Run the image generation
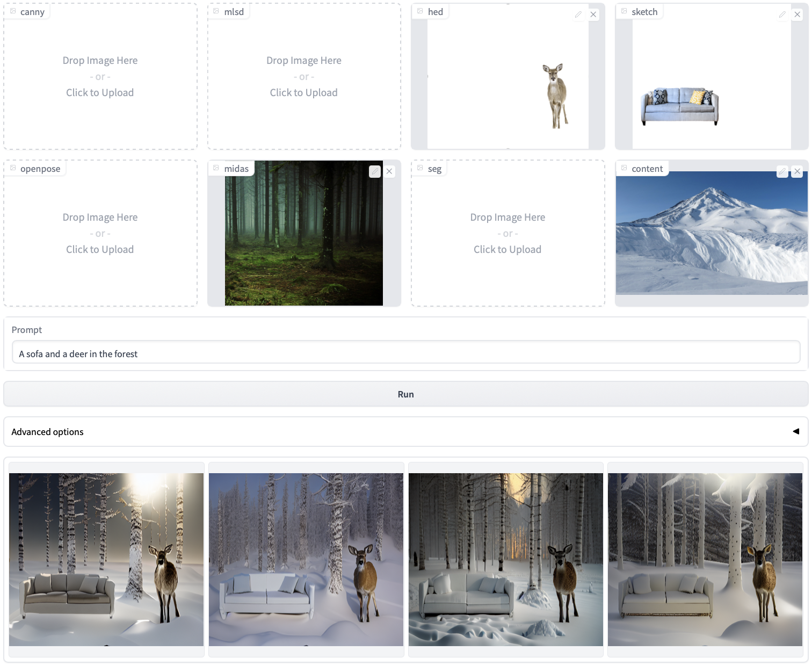The width and height of the screenshot is (812, 666). pyautogui.click(x=406, y=394)
